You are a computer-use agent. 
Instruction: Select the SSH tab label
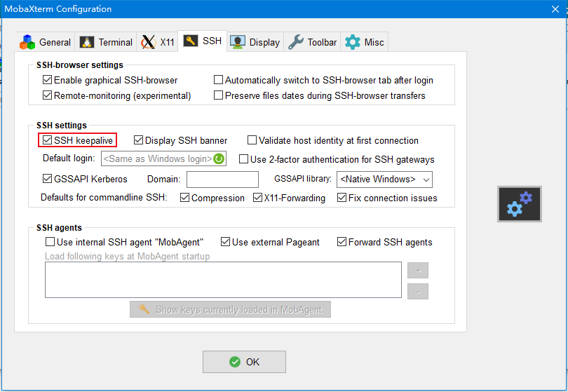point(212,41)
